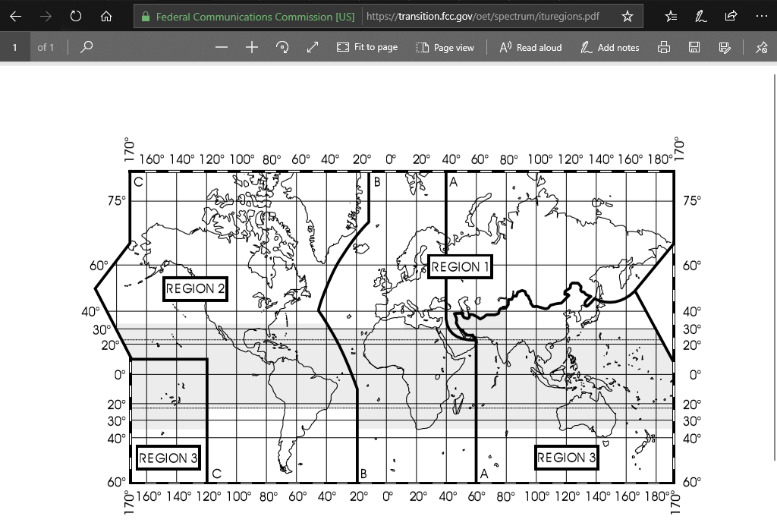
Task: Click the vertical scrollbar
Action: (x=775, y=268)
